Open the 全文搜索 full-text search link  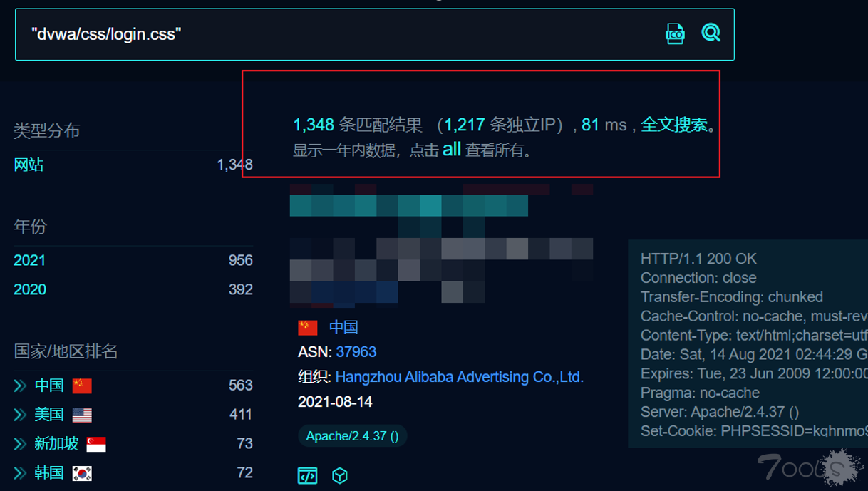coord(674,125)
